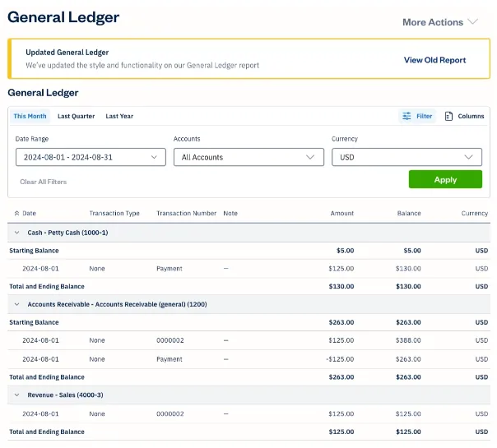Click Clear All Filters
Viewport: 497px width, 448px height.
tap(44, 181)
